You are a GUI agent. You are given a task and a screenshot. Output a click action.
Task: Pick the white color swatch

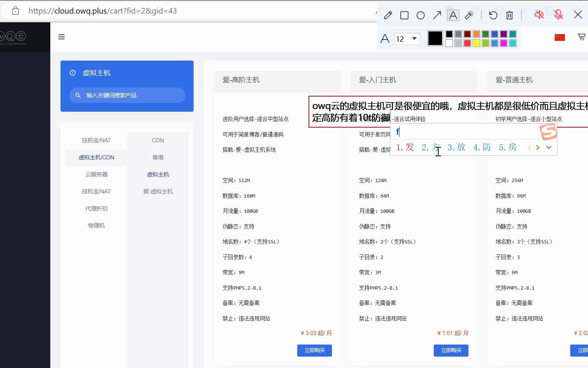click(x=449, y=43)
